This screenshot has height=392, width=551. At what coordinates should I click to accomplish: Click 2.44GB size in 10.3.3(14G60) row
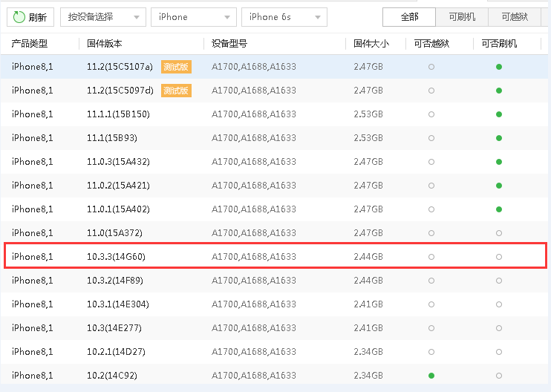click(368, 257)
